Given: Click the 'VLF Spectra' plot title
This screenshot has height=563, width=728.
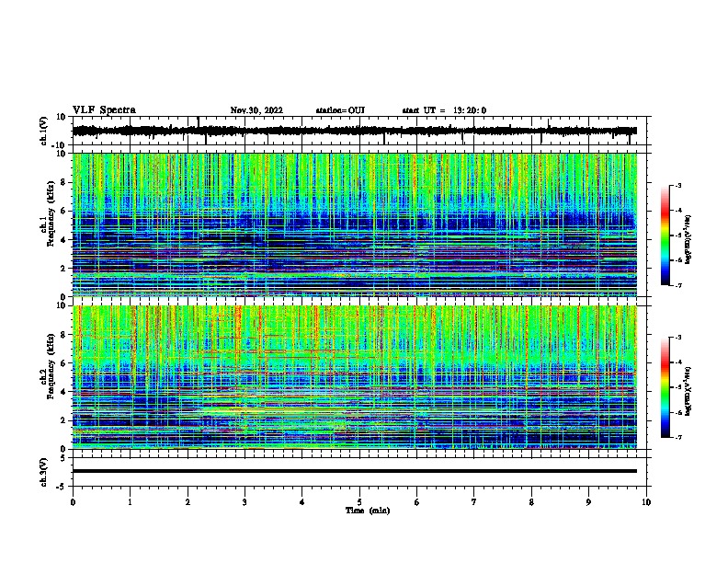Looking at the screenshot, I should 104,110.
